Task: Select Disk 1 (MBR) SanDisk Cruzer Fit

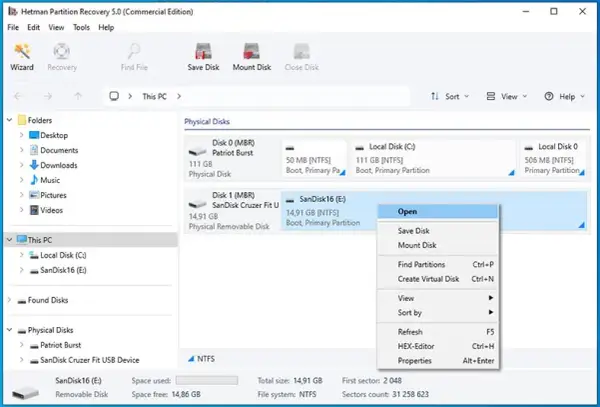Action: click(233, 210)
